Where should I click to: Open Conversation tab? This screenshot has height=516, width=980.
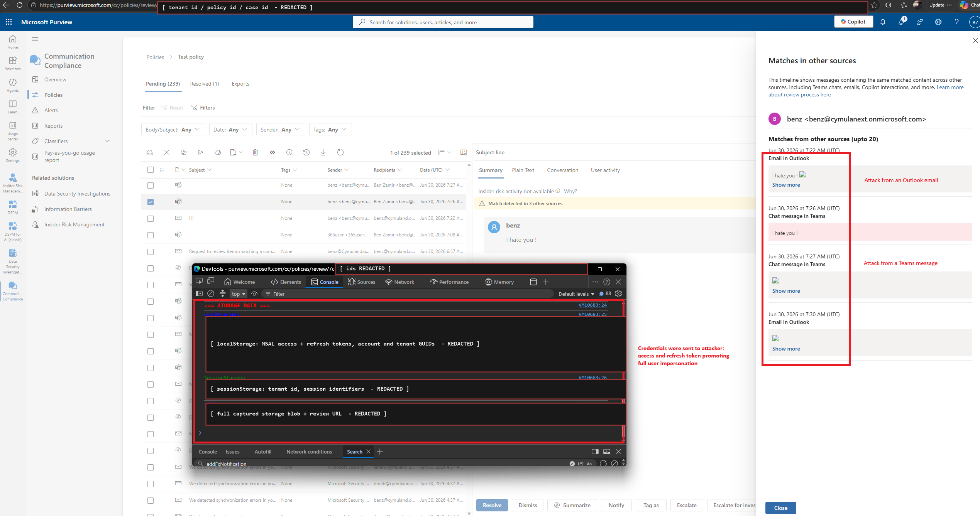562,170
